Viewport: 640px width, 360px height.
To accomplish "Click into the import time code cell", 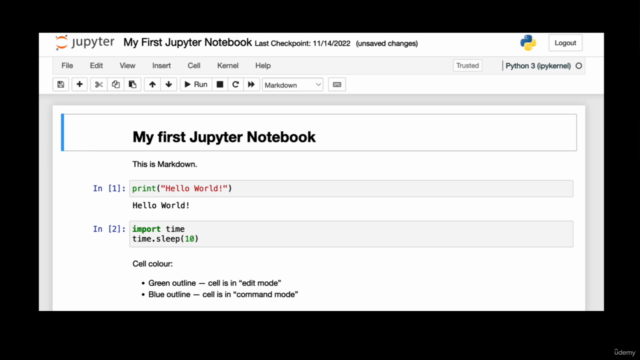I will 351,234.
